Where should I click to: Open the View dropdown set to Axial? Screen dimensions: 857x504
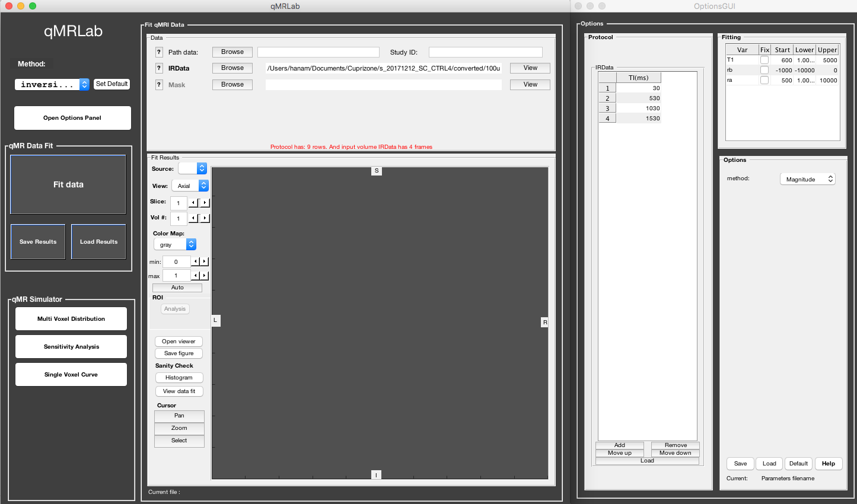(190, 186)
